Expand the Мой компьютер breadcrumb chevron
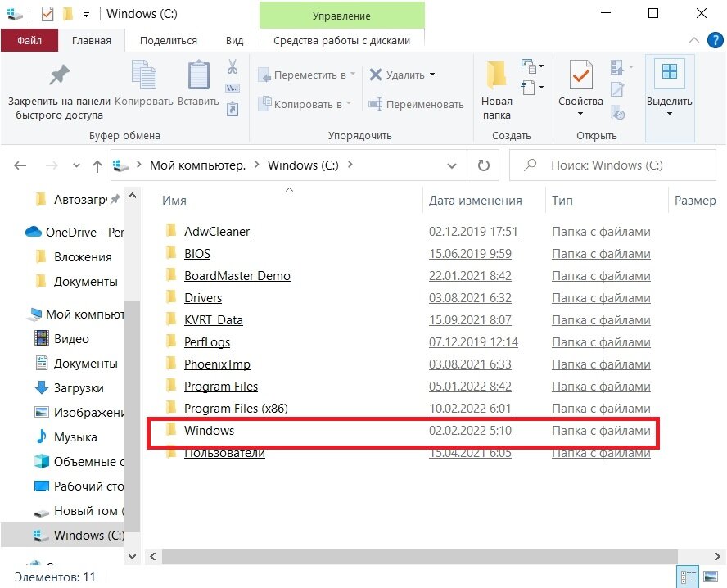 point(256,165)
